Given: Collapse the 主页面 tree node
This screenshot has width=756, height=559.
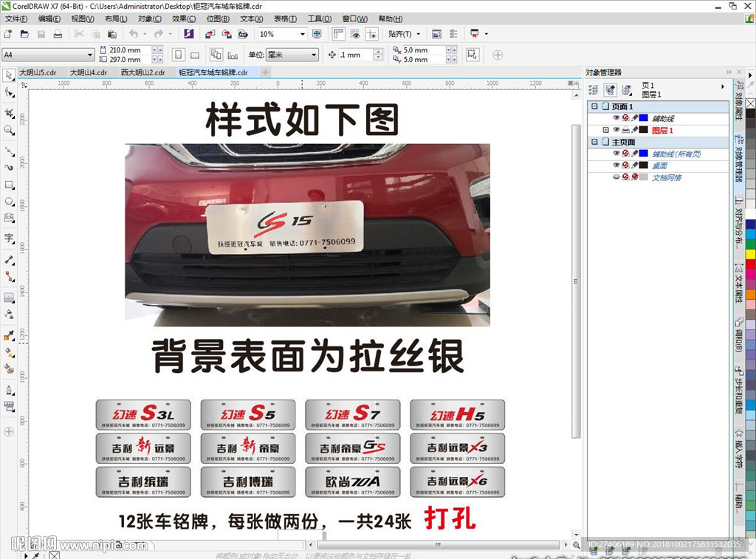Looking at the screenshot, I should click(x=594, y=142).
